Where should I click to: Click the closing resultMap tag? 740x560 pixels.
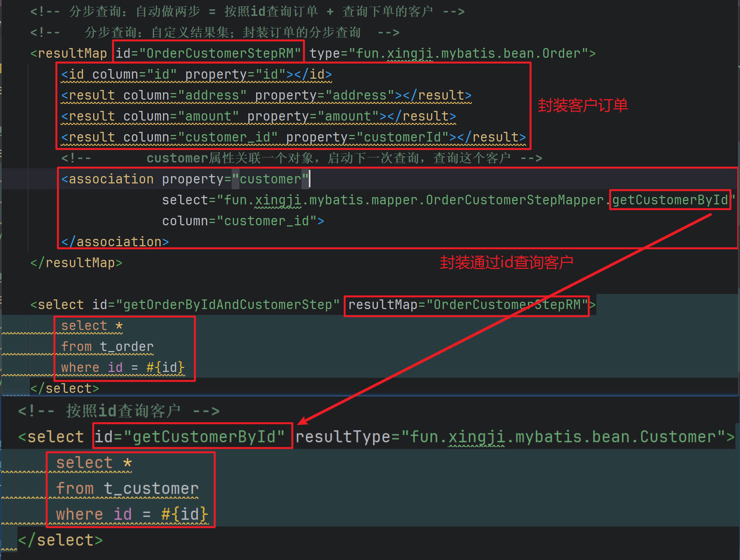tap(76, 263)
